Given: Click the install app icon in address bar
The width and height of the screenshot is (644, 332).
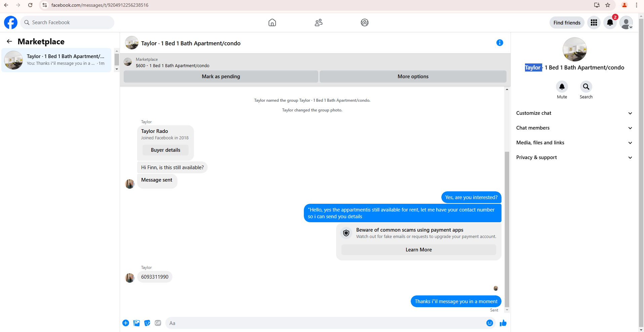Looking at the screenshot, I should point(597,5).
